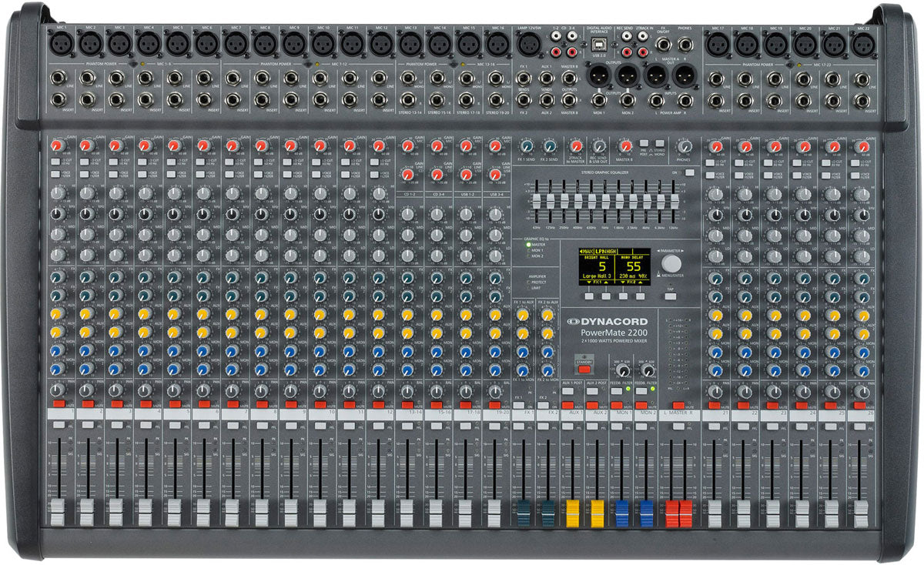
Task: Click the 'Large Hall 3' text on the display
Action: coord(597,276)
